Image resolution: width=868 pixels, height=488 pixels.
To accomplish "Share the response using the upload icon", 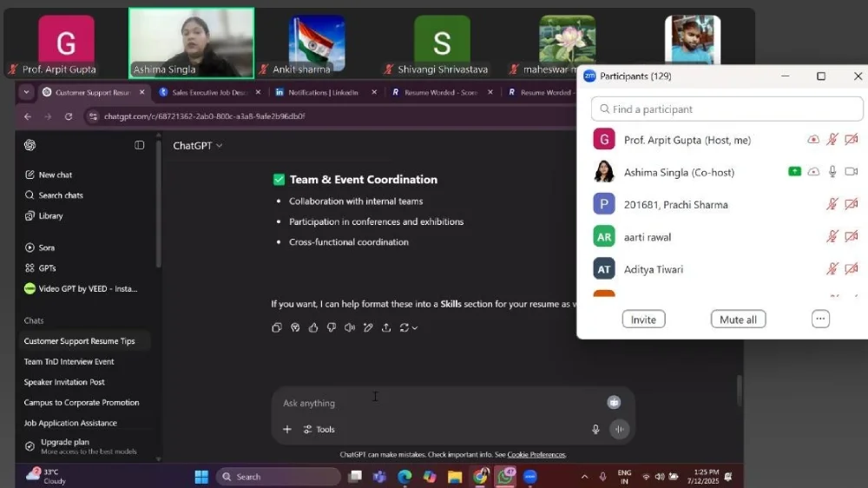I will [386, 327].
